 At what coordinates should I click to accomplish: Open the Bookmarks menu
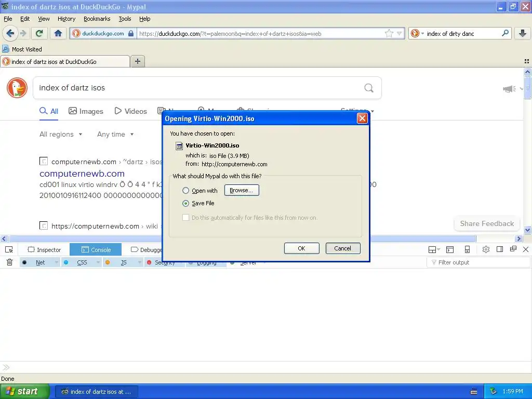coord(97,19)
